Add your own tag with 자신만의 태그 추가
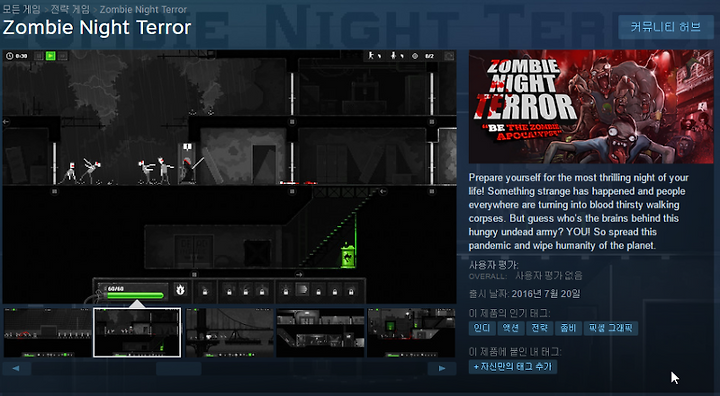 coord(513,367)
